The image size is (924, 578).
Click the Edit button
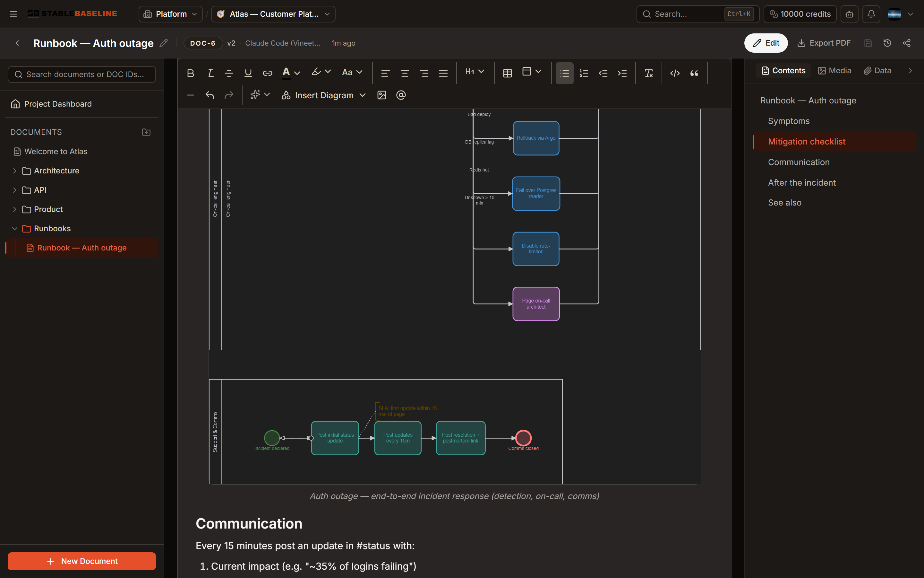766,43
